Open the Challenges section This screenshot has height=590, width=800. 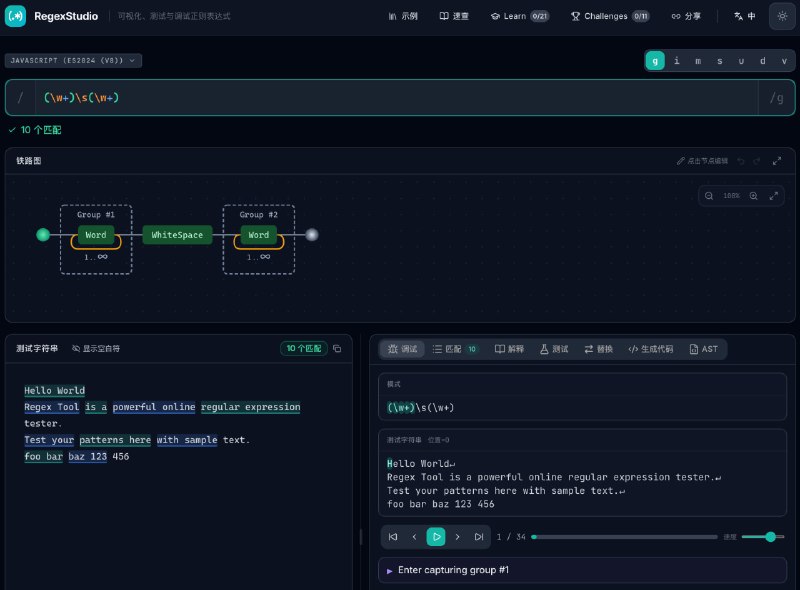point(610,16)
